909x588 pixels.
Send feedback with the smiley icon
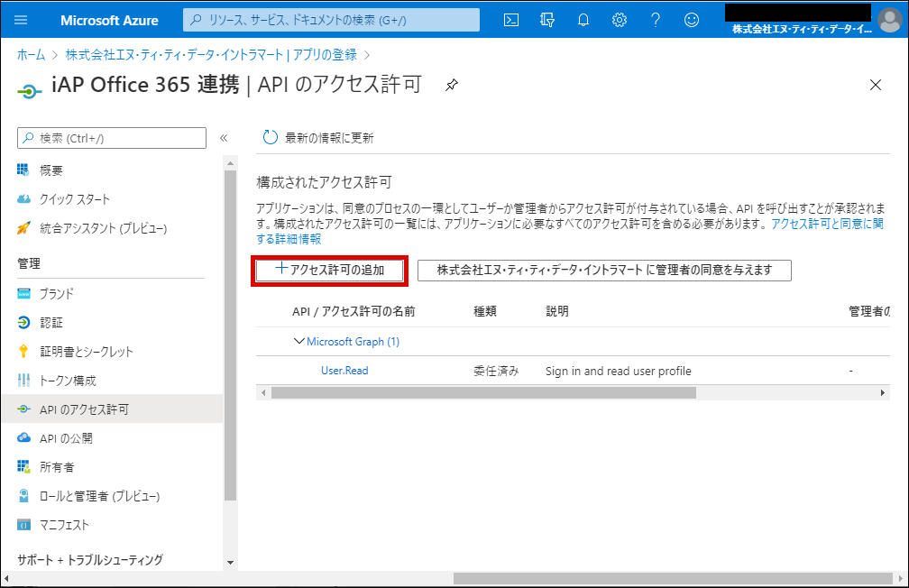click(x=692, y=20)
